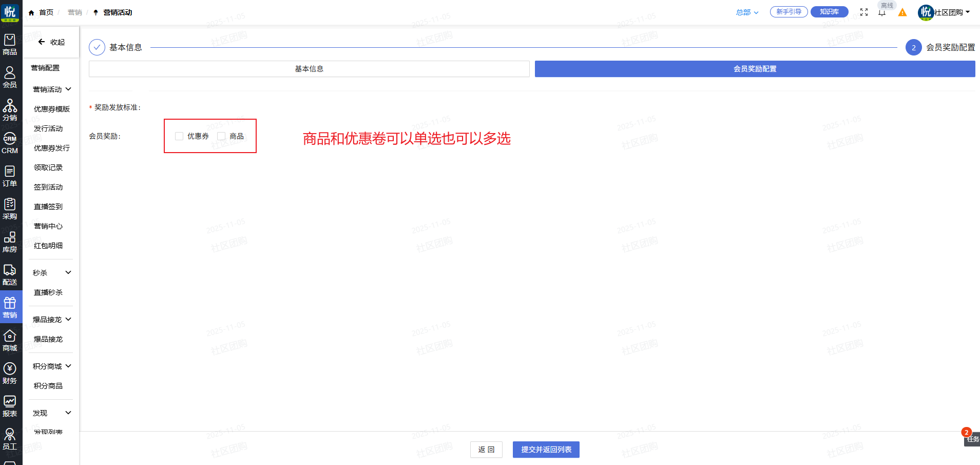The width and height of the screenshot is (980, 465).
Task: Check the 优惠券 reward checkbox
Action: click(179, 136)
